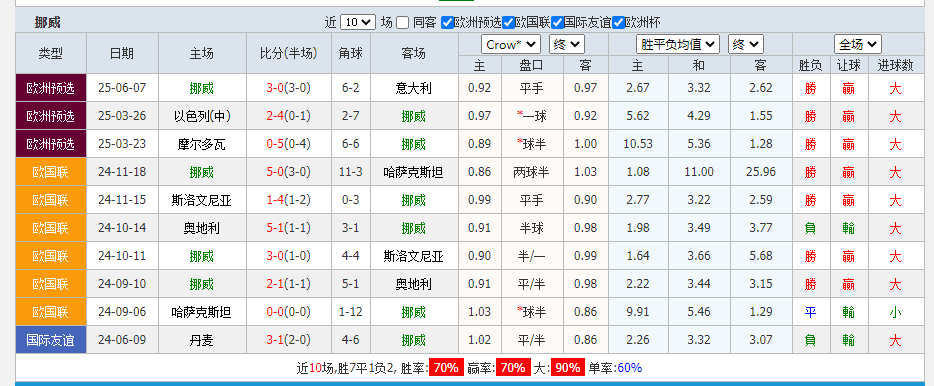Screen dimensions: 934x386
Task: Open the 丹麦 team link
Action: [x=202, y=341]
